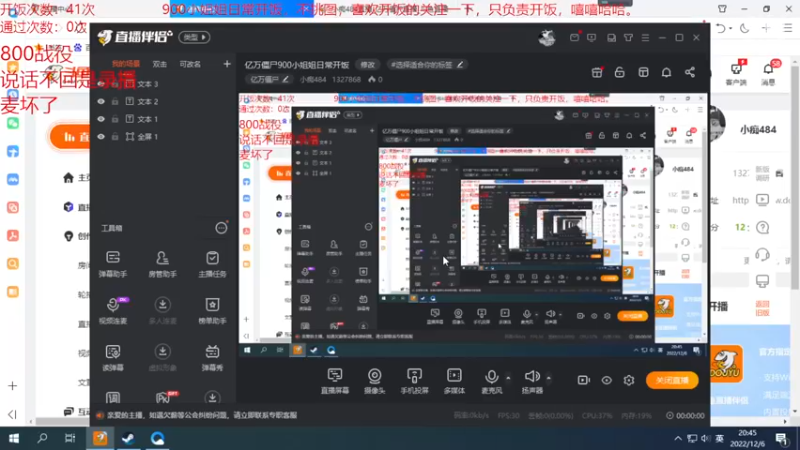Viewport: 800px width, 450px height.
Task: Edit the #选择适合你的标签 tag field
Action: coord(427,65)
